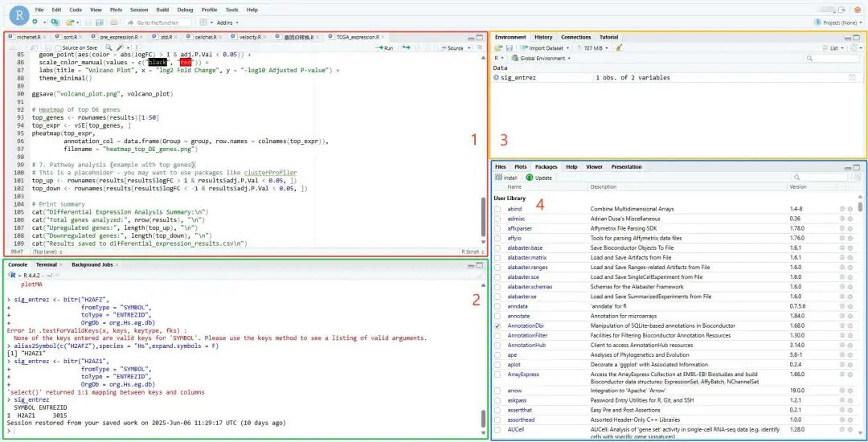Click the Packages pane search field
Screen dimensions: 868x442
(819, 178)
